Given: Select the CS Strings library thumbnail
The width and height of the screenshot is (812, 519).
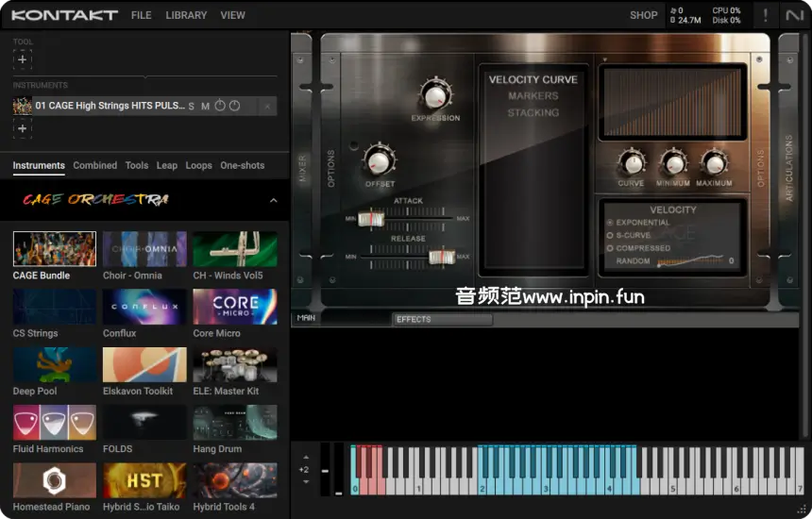Looking at the screenshot, I should [x=55, y=307].
